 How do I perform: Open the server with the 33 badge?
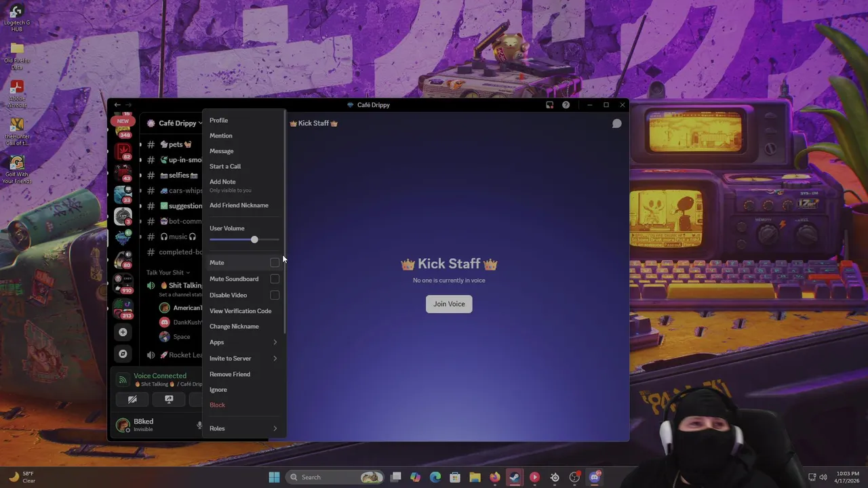[x=123, y=195]
